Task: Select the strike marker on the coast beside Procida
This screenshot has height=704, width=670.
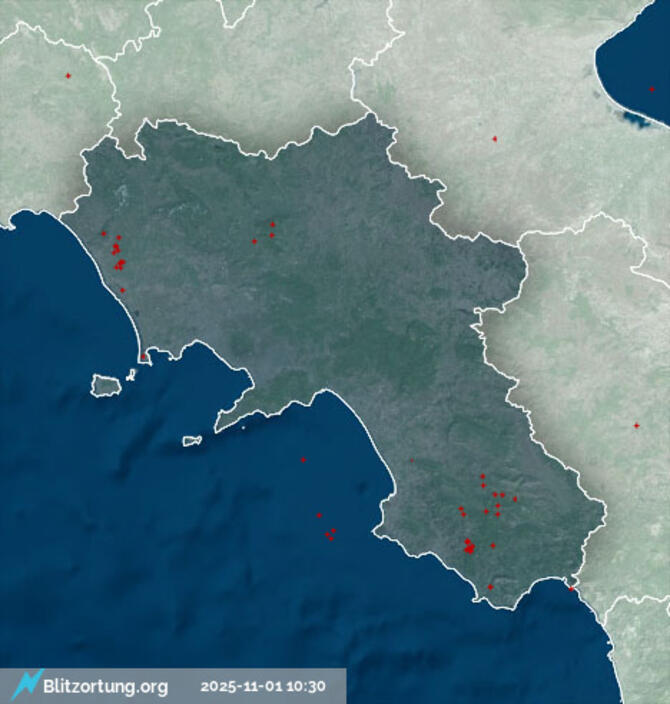Action: pos(143,356)
